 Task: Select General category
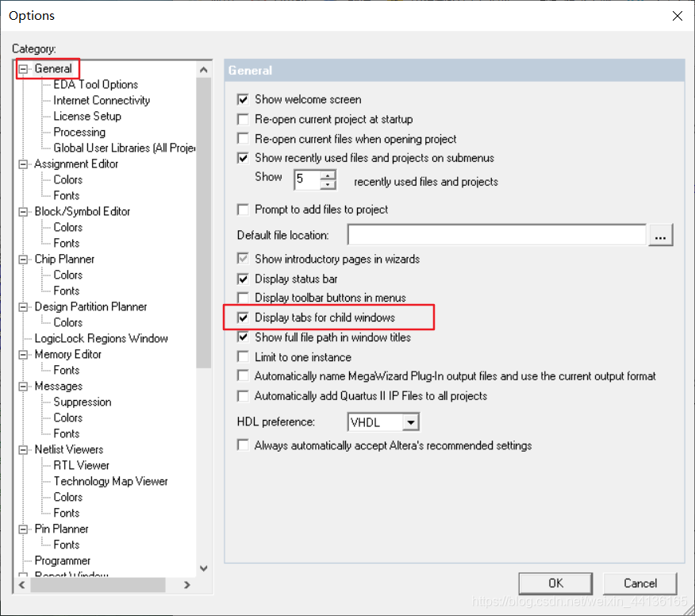[x=53, y=69]
